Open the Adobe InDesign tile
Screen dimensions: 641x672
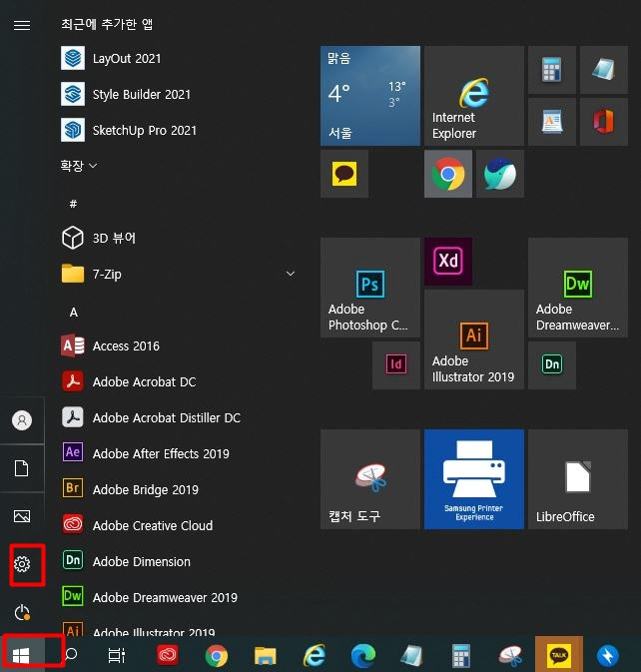pyautogui.click(x=396, y=365)
